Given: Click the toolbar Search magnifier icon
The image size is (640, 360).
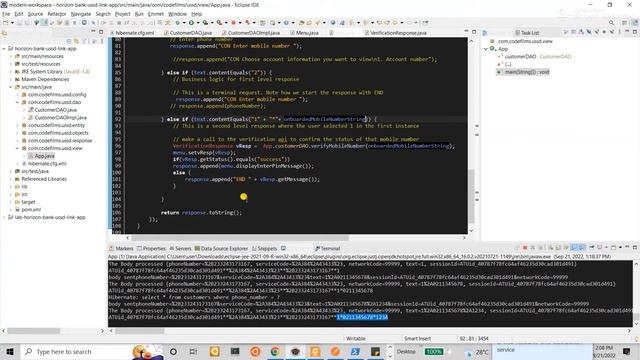Looking at the screenshot, I should tap(611, 23).
